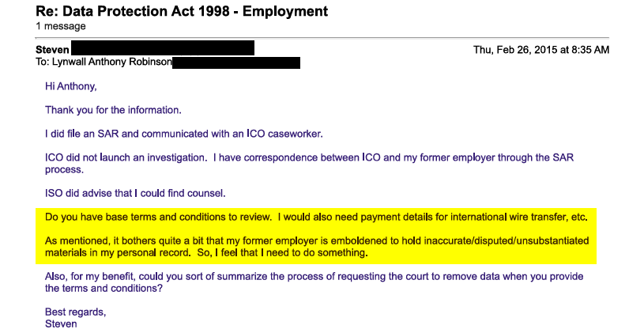Image resolution: width=644 pixels, height=333 pixels.
Task: Click the 'ICO did not launch an investigation' line
Action: pos(309,158)
